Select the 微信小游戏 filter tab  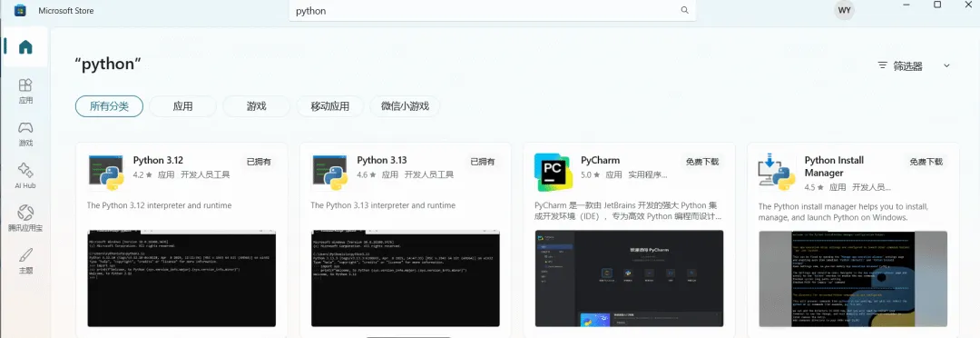[405, 105]
